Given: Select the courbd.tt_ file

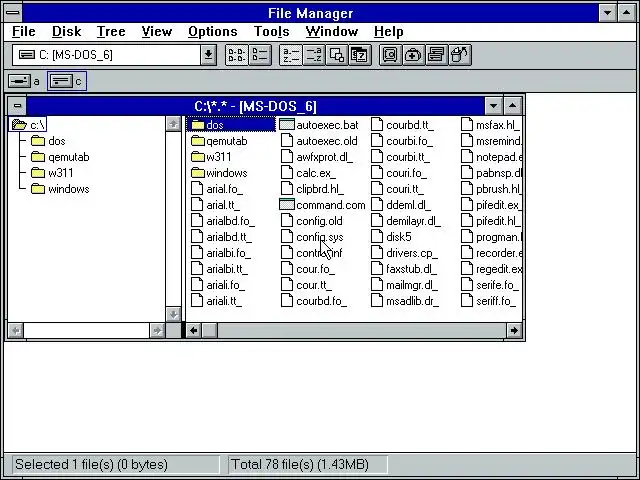Looking at the screenshot, I should tap(402, 124).
